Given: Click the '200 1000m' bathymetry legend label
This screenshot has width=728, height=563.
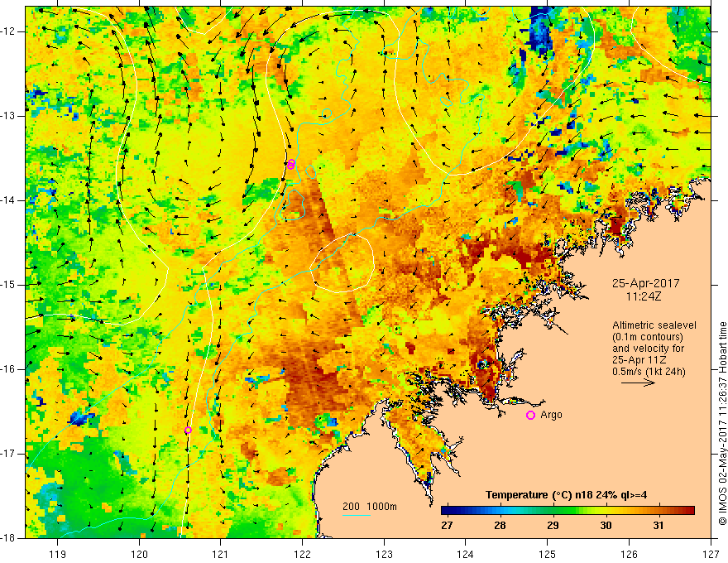Looking at the screenshot, I should click(x=370, y=507).
